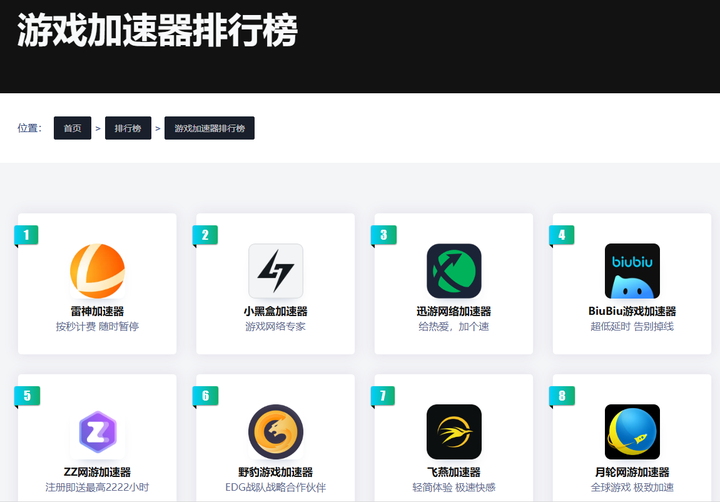Click the tagline EDG战队战略合作伙伴
The width and height of the screenshot is (720, 502).
tap(276, 487)
